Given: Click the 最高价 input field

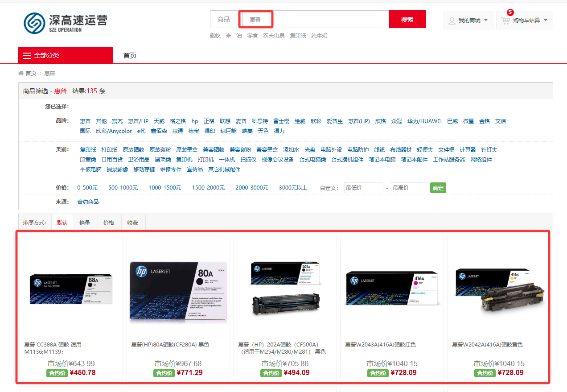Looking at the screenshot, I should point(410,188).
